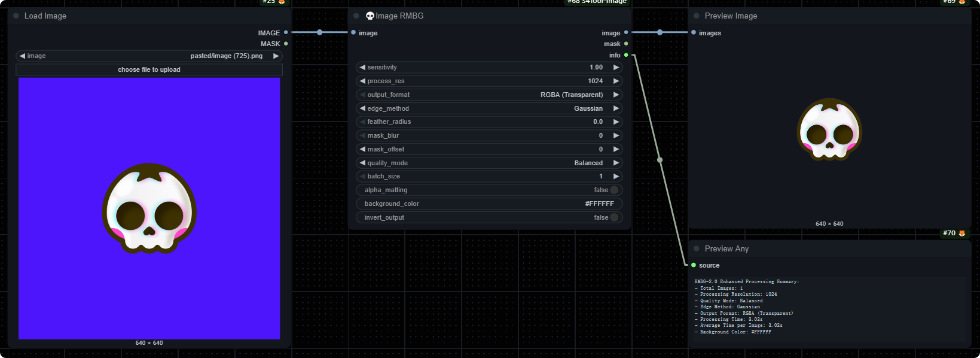
Task: Click the Load Image node collapse dot
Action: coord(16,16)
